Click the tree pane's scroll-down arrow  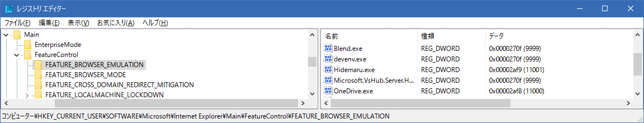click(312, 94)
